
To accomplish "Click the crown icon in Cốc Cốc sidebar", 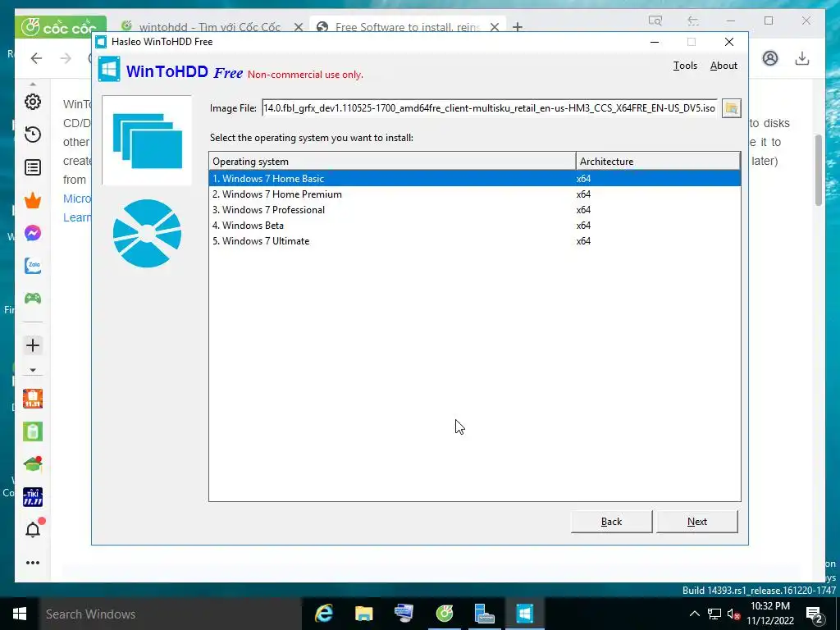I will click(x=33, y=200).
